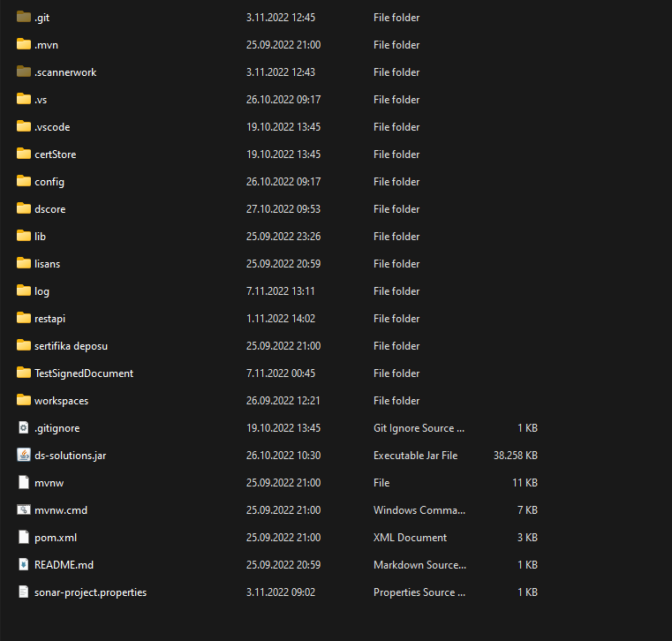Select the log folder icon
The width and height of the screenshot is (672, 641).
[x=24, y=290]
